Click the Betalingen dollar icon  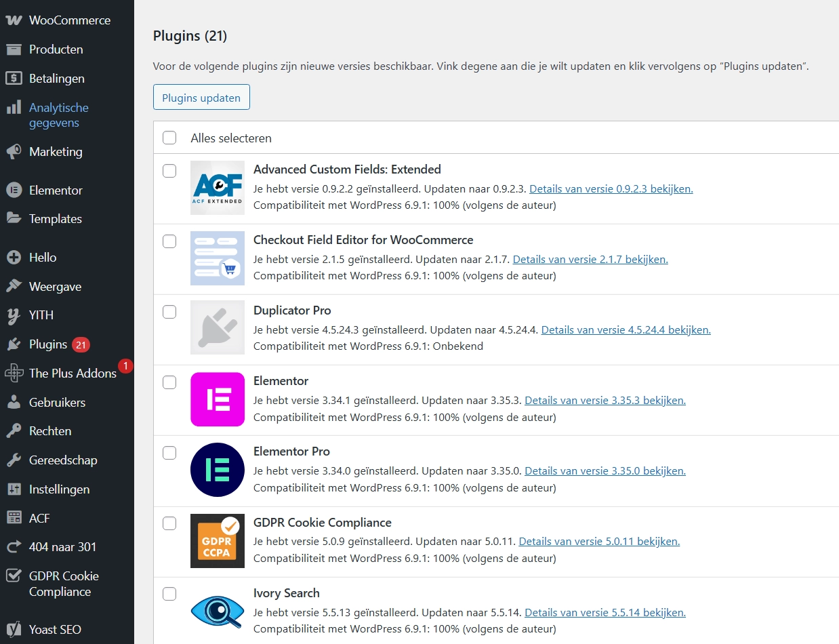(x=14, y=79)
